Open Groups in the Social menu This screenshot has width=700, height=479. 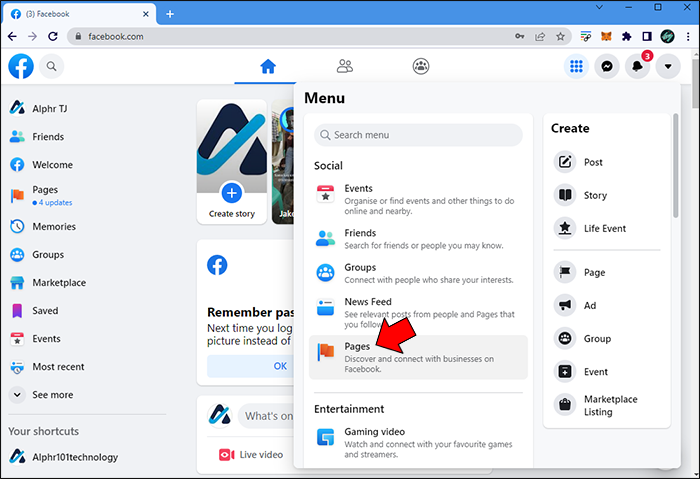pos(418,273)
